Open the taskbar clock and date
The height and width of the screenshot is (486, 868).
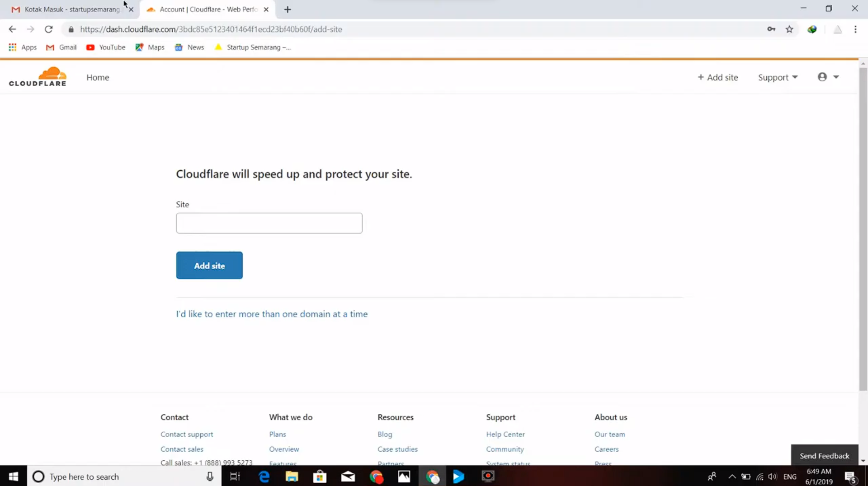(819, 476)
